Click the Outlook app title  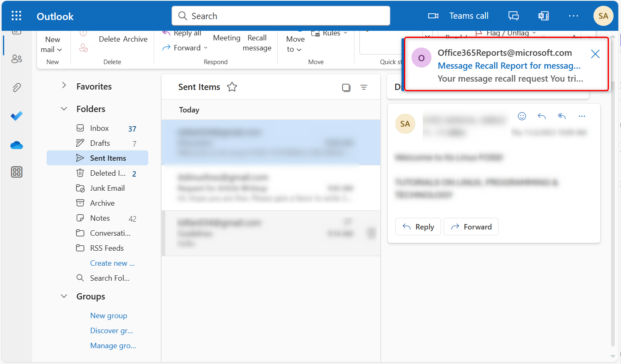(x=55, y=16)
